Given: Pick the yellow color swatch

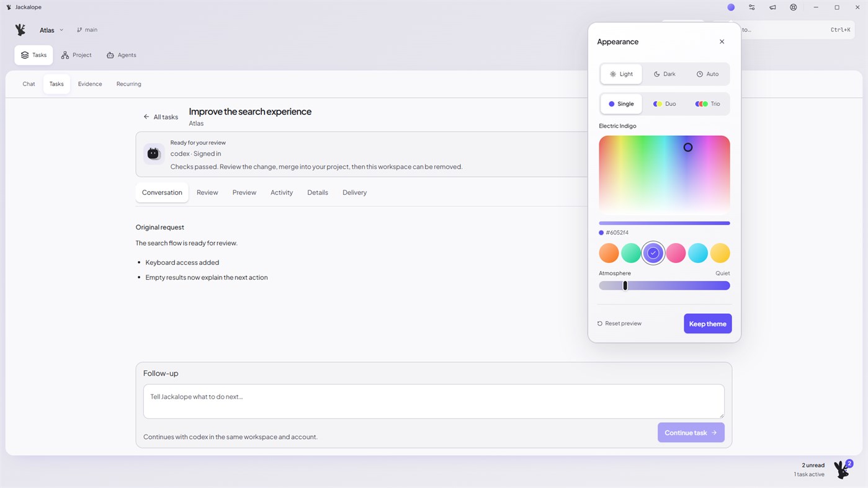Looking at the screenshot, I should tap(720, 253).
